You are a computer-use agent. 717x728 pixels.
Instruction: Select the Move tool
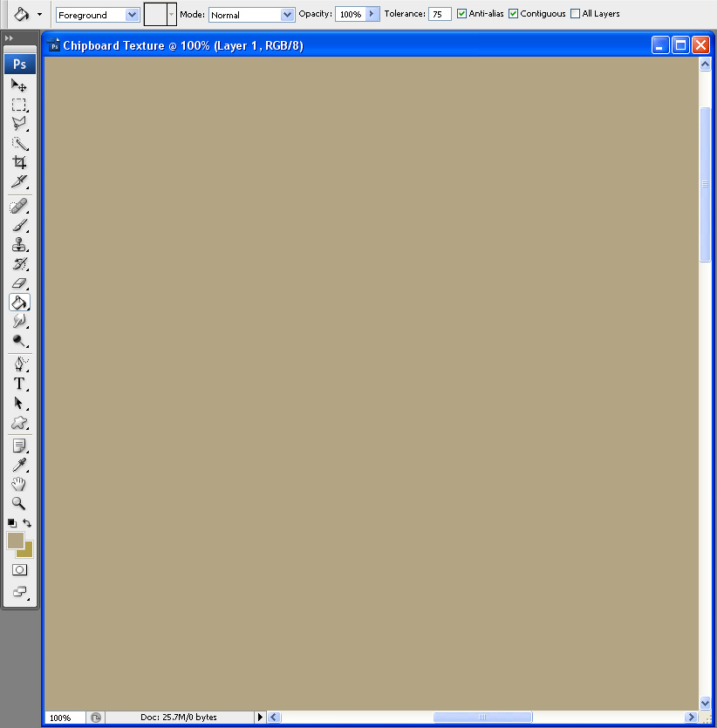(x=19, y=85)
